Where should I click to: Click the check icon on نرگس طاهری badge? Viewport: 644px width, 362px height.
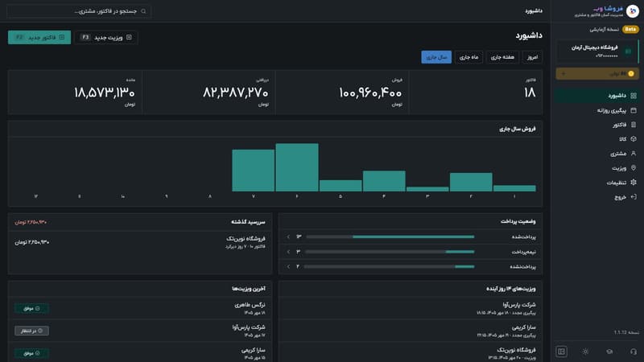(x=37, y=308)
